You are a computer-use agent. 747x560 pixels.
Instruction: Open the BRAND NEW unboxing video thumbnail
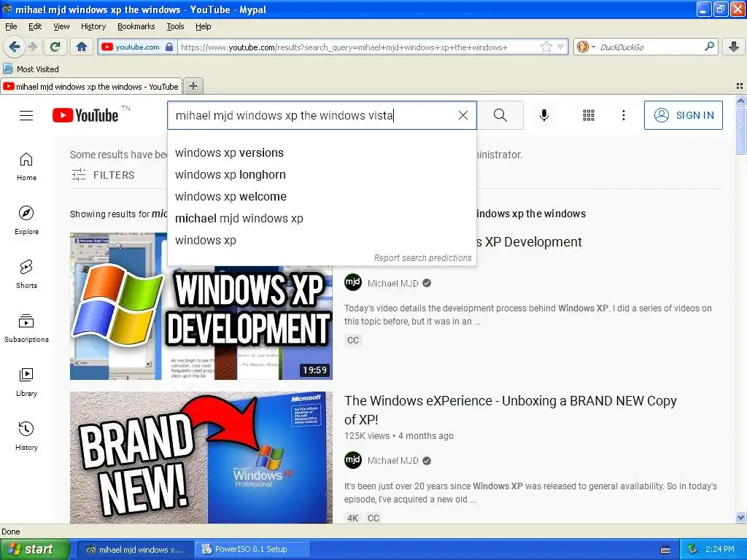[201, 458]
